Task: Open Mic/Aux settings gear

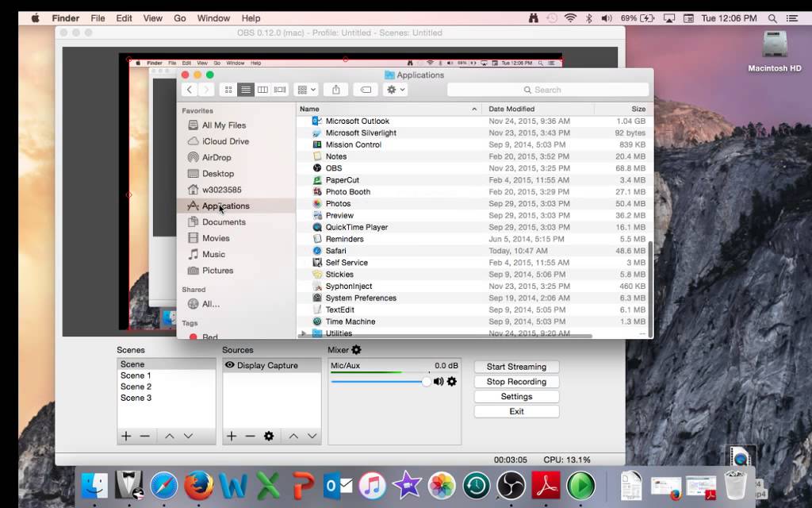Action: pos(451,382)
